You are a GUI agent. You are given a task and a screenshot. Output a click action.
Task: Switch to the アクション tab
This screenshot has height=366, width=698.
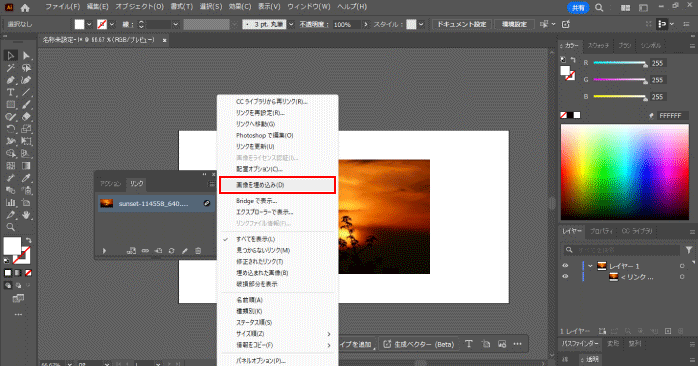tap(110, 183)
